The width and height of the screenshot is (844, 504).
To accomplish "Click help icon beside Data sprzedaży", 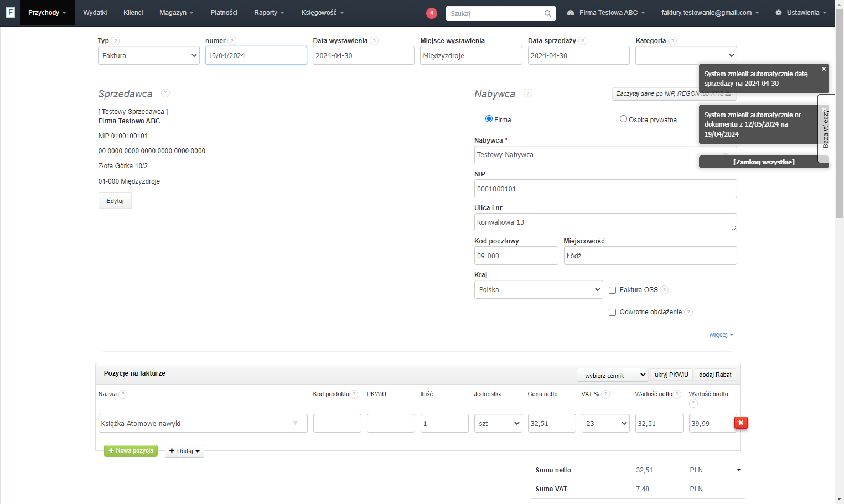I will [x=583, y=41].
